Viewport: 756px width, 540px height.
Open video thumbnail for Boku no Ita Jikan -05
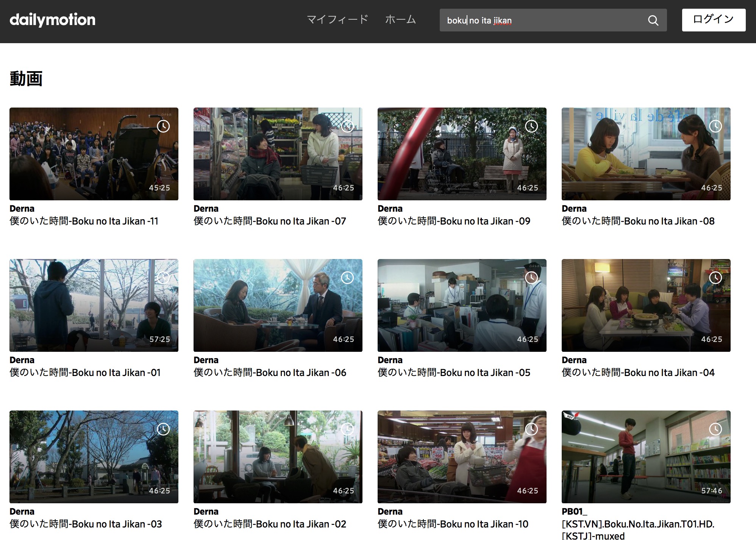(462, 305)
